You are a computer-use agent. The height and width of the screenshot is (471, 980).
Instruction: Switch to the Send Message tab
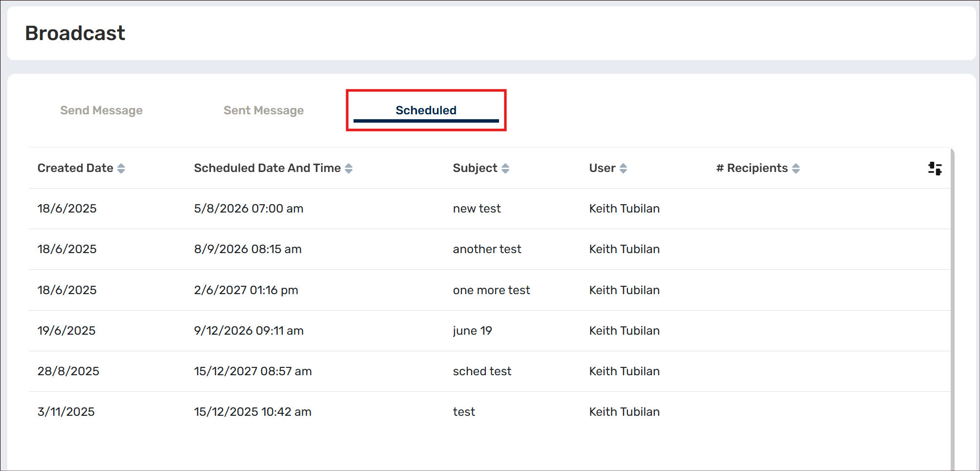tap(101, 110)
